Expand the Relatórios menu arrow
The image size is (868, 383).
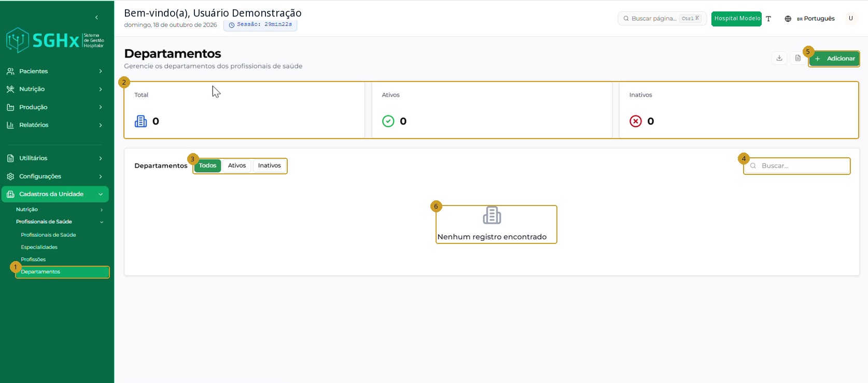(x=101, y=125)
